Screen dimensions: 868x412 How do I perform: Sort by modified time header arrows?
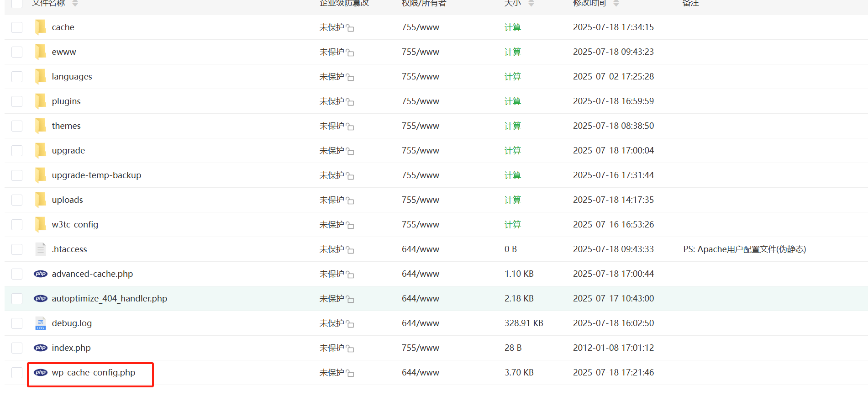[616, 3]
